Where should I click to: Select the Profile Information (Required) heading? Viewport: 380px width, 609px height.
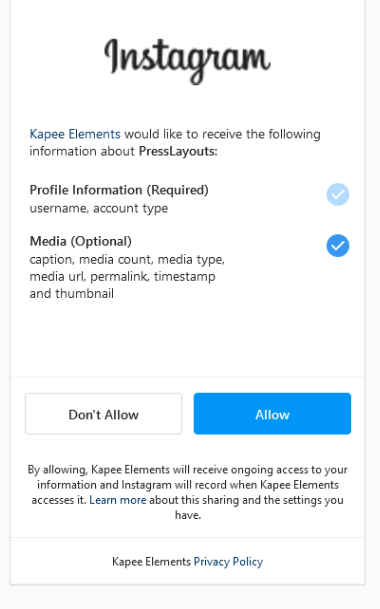tap(119, 190)
